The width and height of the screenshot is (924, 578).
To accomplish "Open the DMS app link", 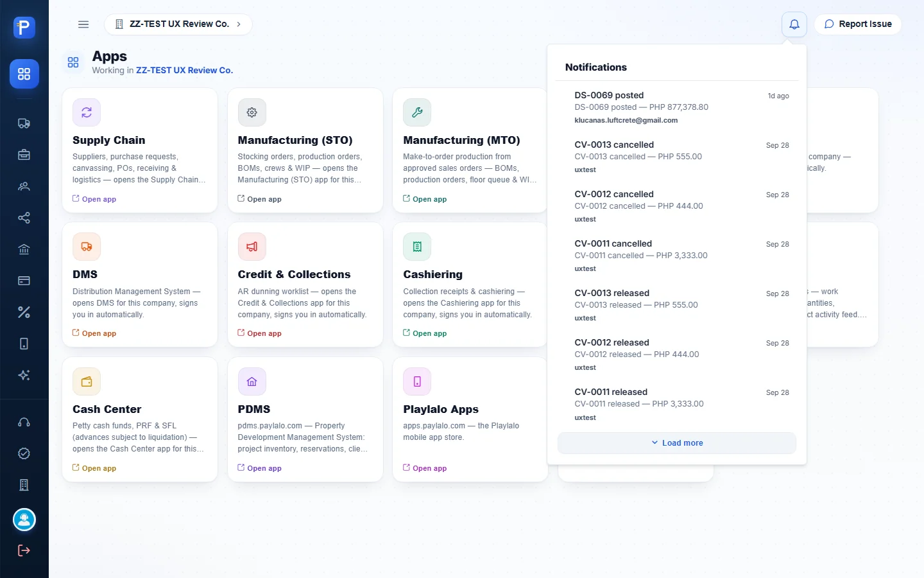I will (x=94, y=333).
